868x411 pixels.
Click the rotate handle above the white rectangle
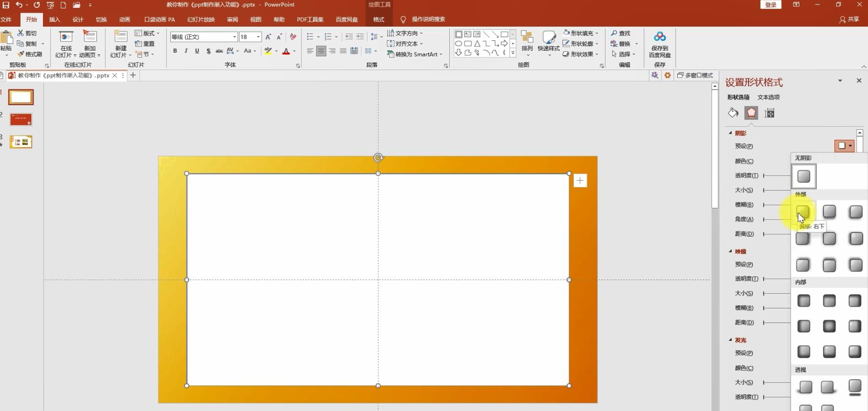[x=378, y=158]
